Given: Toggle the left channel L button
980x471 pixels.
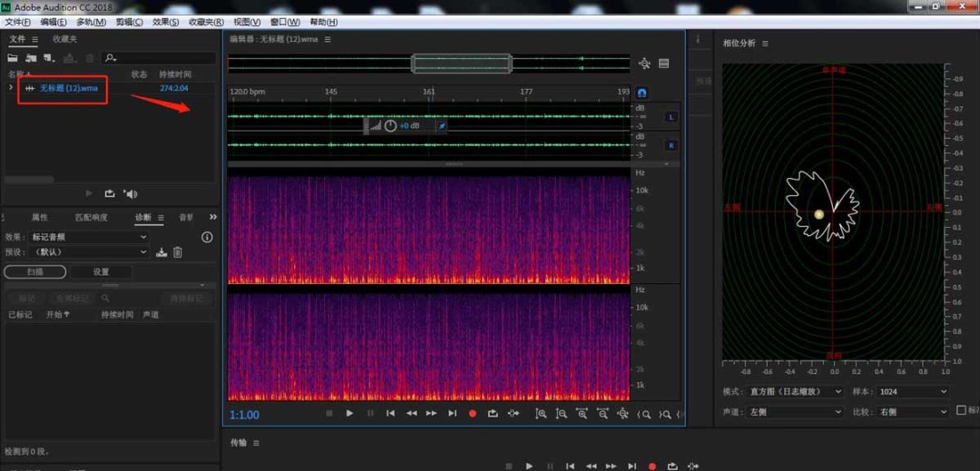Looking at the screenshot, I should [671, 117].
